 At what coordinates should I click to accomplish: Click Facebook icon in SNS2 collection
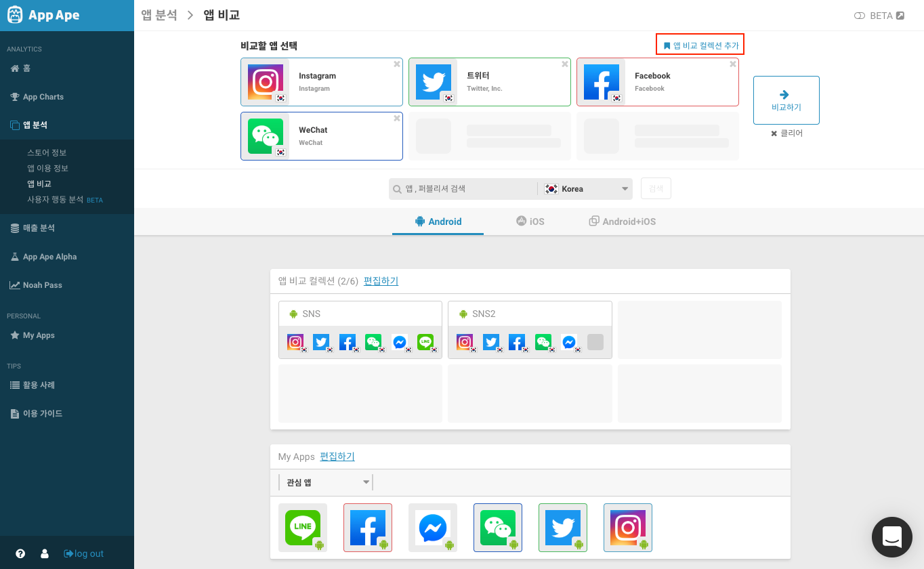click(x=517, y=342)
